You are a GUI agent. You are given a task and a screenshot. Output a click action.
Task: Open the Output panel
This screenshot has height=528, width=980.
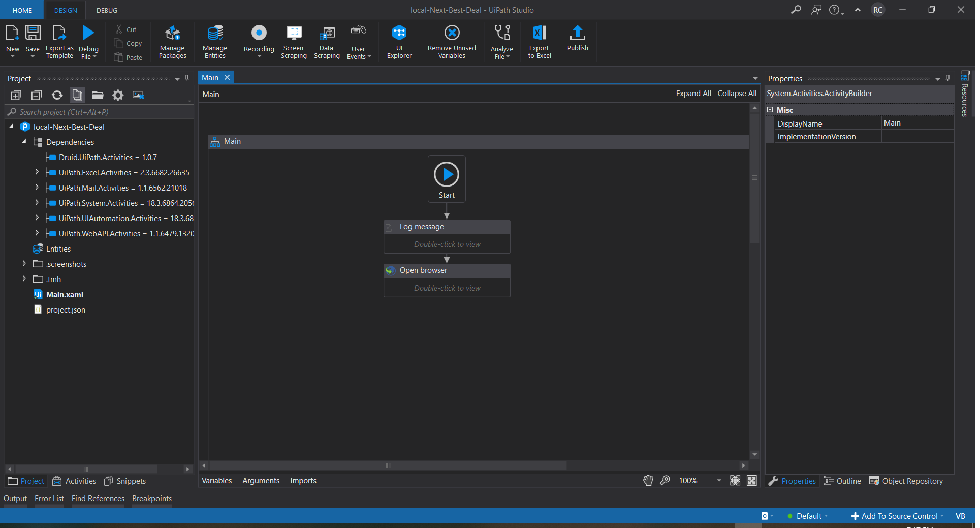[15, 499]
